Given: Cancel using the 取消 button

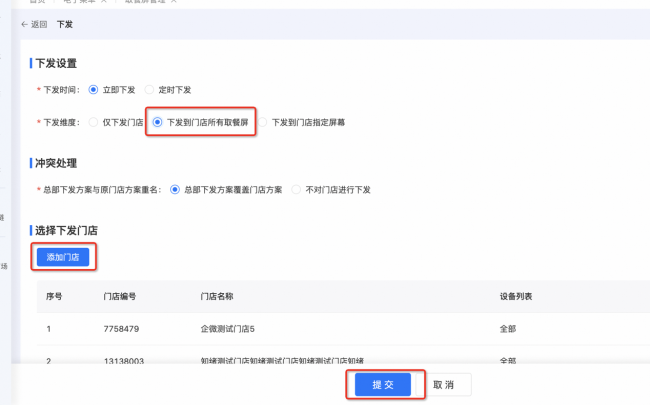Looking at the screenshot, I should [x=444, y=385].
